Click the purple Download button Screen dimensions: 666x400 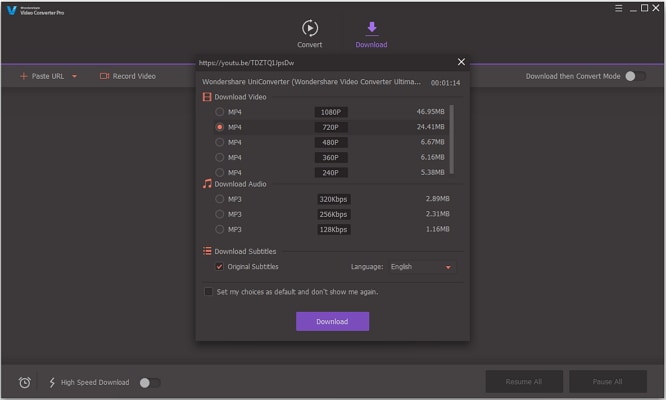(332, 321)
